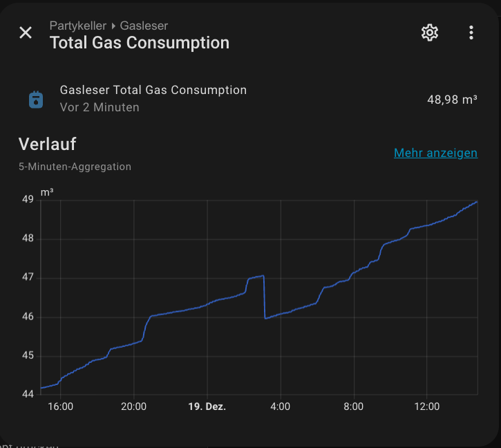Click the 48,98 m³ value
Viewport: 501px width, 448px height.
click(x=452, y=100)
